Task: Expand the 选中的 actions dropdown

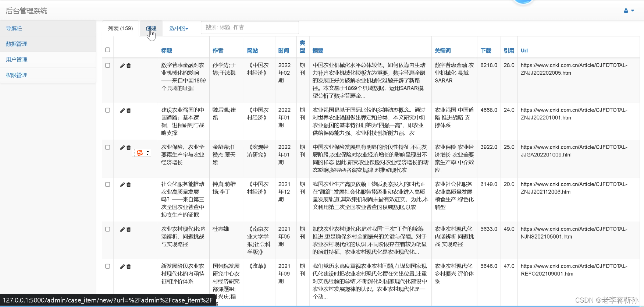Action: [179, 28]
